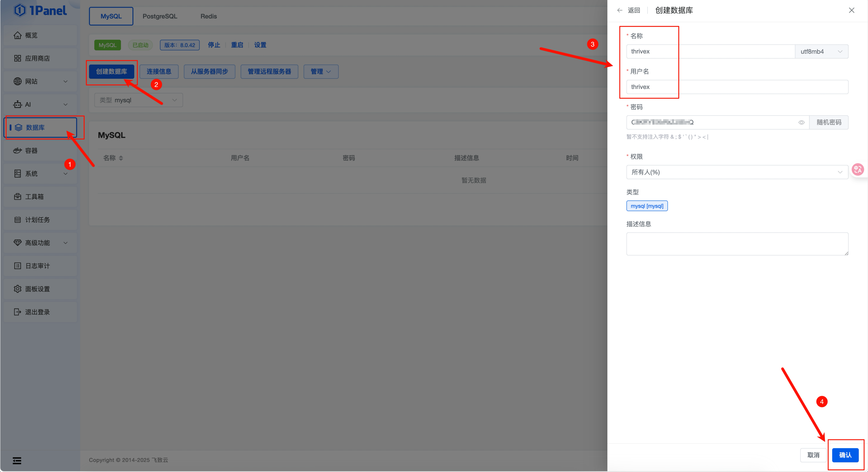Click the 管理远程服务器 button
Screen dimensions: 868x472
click(x=269, y=71)
